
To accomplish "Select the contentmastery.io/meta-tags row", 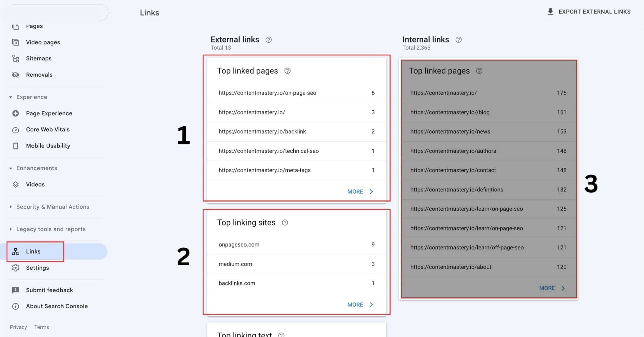I will click(297, 170).
